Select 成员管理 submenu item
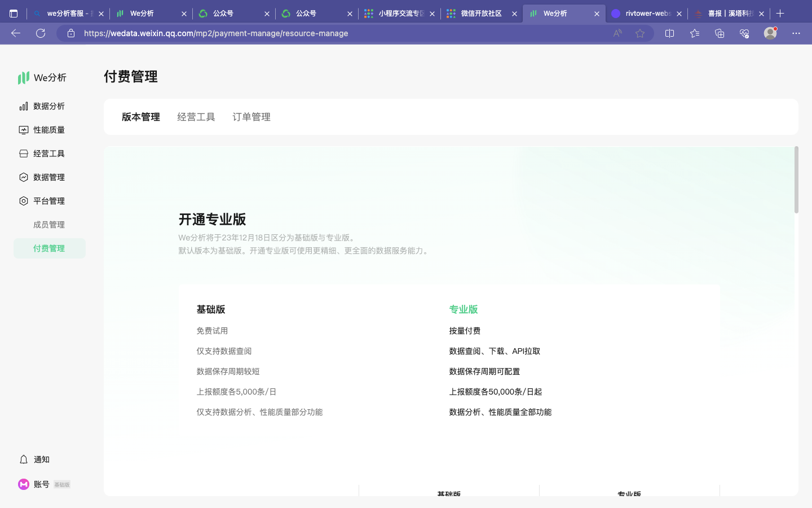 pos(49,225)
